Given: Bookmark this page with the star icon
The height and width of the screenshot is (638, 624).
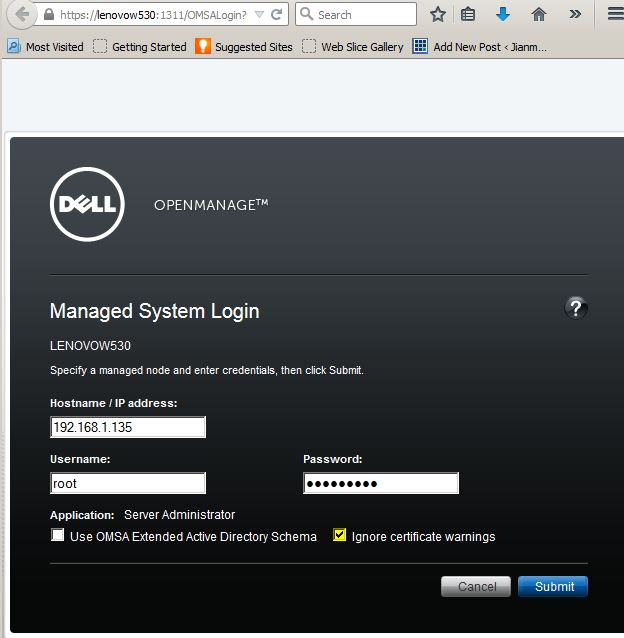Looking at the screenshot, I should [438, 15].
